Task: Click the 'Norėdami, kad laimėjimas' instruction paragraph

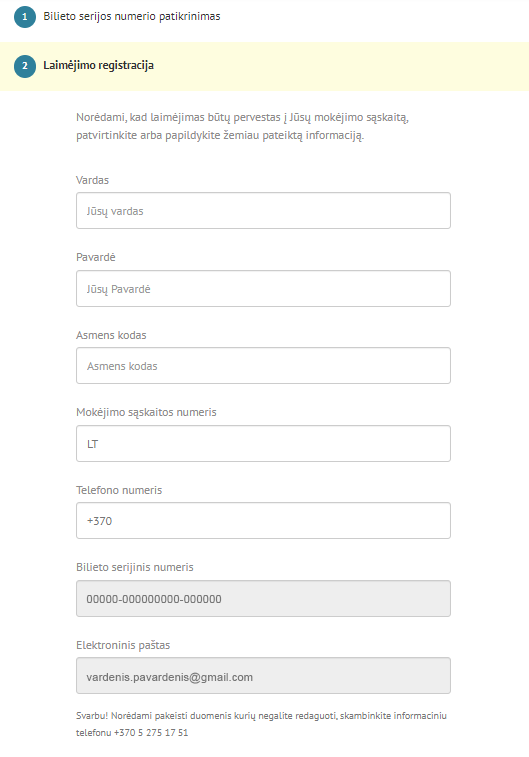Action: 242,126
